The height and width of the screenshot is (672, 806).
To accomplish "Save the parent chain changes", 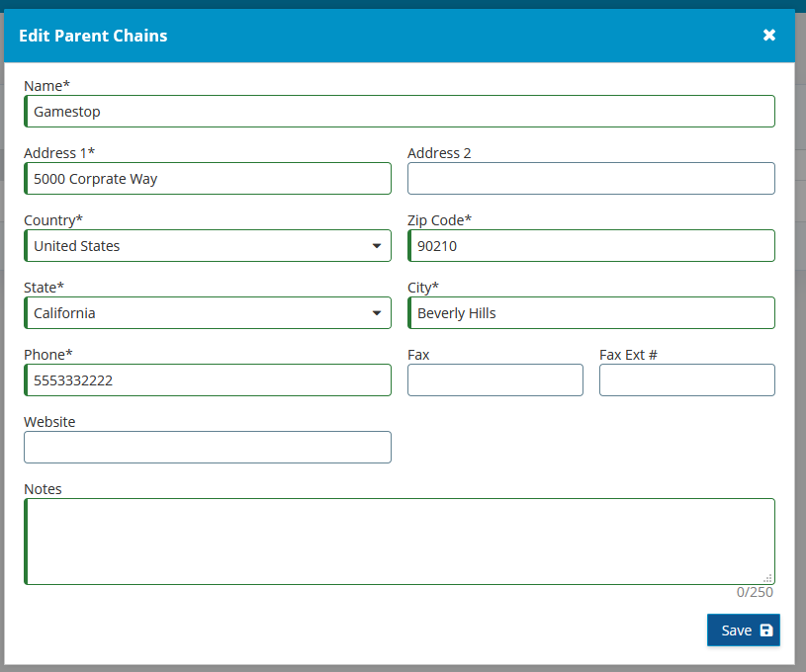I will click(744, 630).
